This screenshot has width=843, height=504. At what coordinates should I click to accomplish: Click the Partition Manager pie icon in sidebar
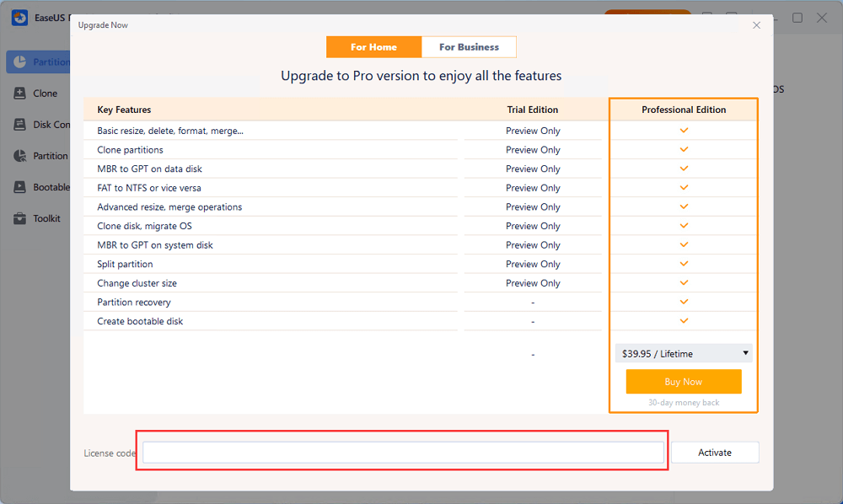coord(20,62)
